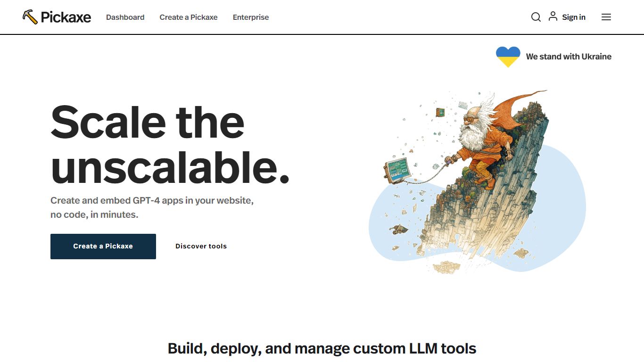Follow the Discover tools link
The width and height of the screenshot is (644, 362).
(x=201, y=246)
